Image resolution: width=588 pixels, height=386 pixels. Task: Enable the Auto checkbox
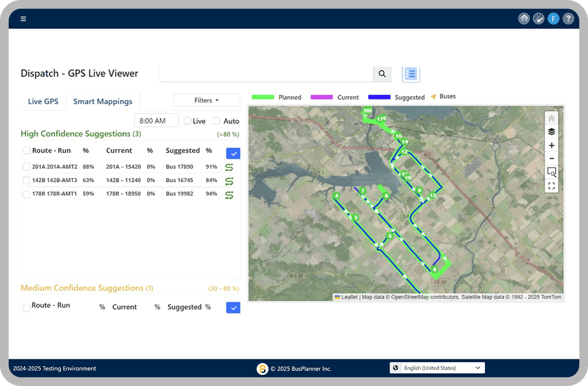coord(216,121)
